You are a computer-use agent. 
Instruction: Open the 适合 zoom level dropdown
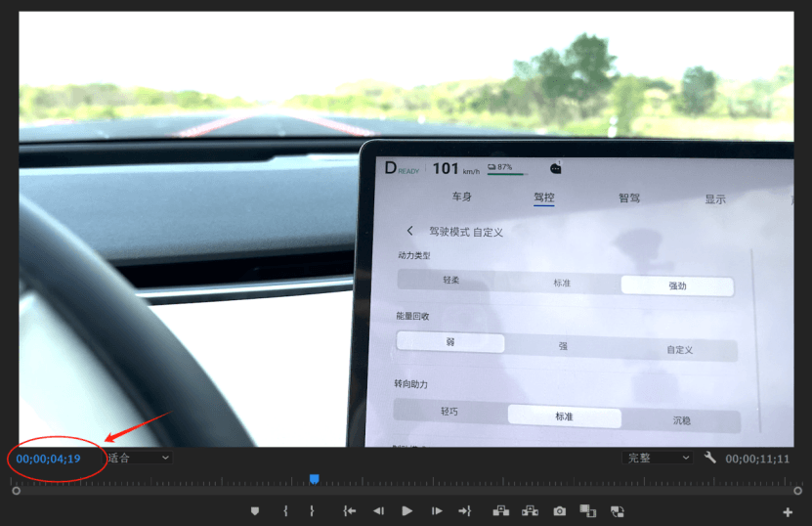(x=139, y=458)
